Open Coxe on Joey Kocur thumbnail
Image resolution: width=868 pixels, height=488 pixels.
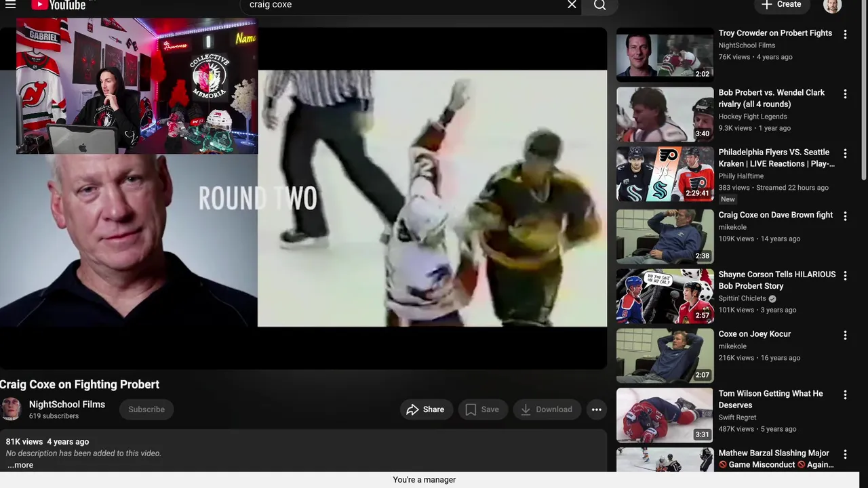click(665, 355)
